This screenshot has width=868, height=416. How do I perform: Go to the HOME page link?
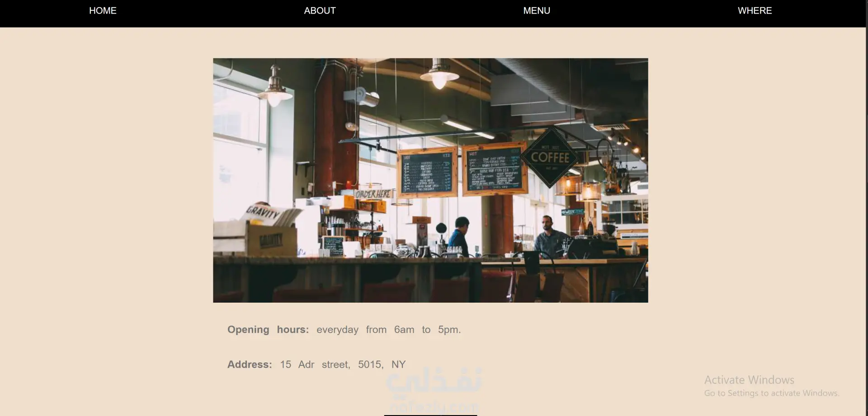103,11
